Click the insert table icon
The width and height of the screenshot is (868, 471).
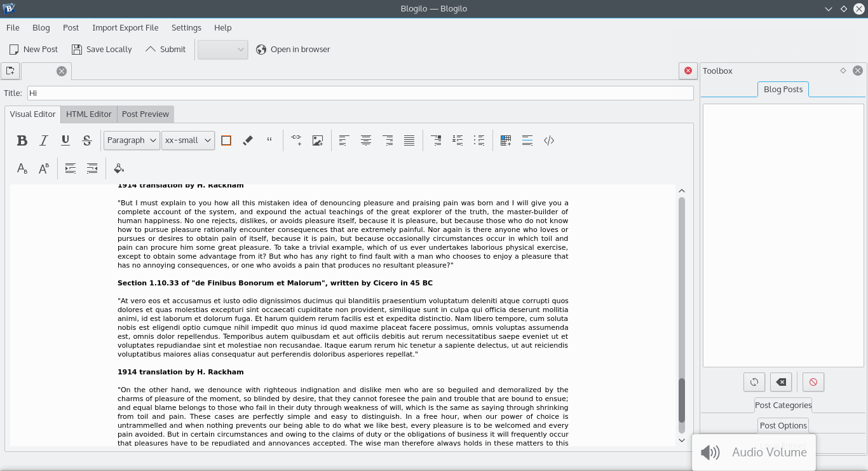point(506,140)
